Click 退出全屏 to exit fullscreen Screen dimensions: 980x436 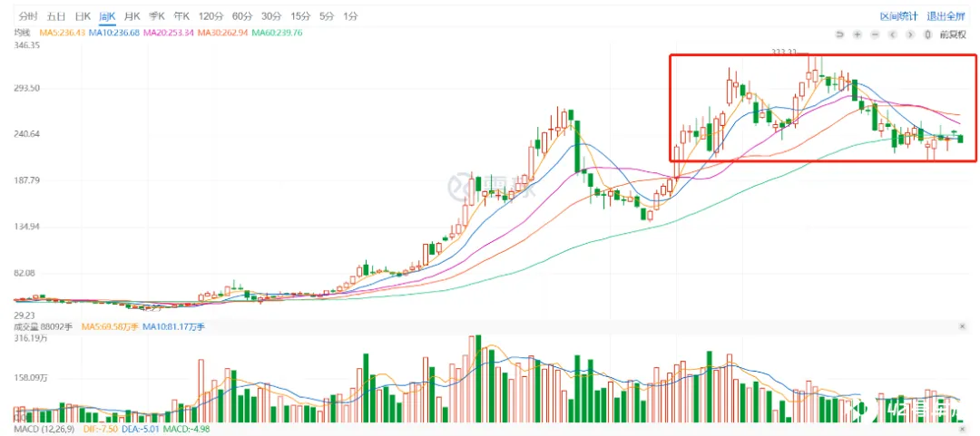click(x=946, y=17)
